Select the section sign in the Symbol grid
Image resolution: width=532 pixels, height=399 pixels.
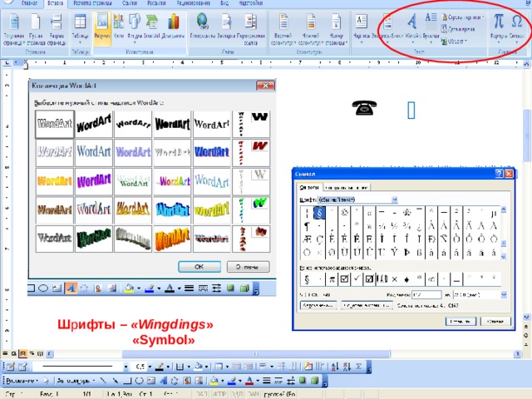(319, 213)
